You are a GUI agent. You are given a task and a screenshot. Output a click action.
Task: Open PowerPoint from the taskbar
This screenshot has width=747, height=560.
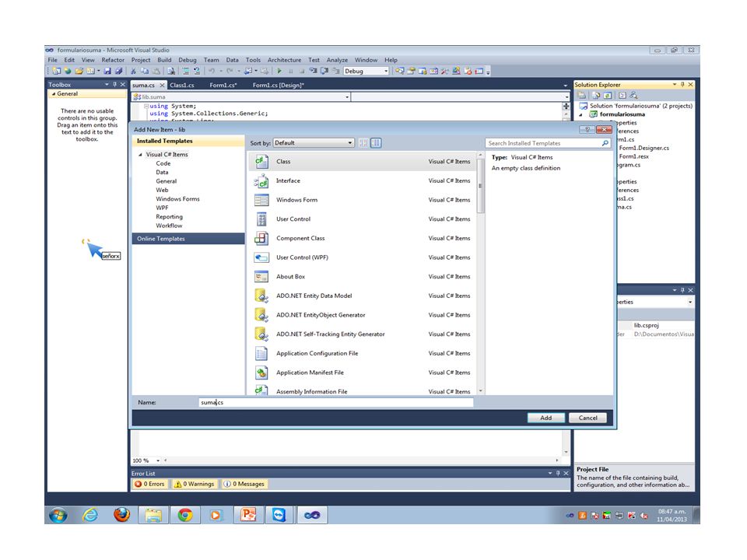[248, 515]
